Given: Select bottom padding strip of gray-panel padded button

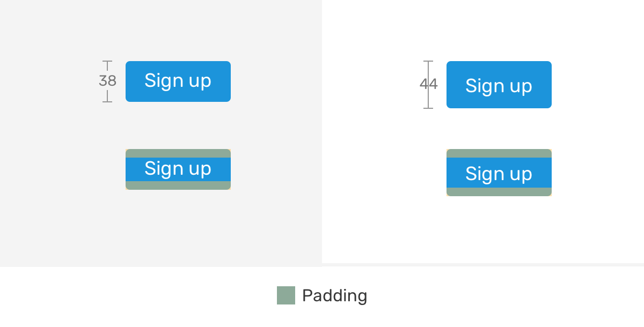Looking at the screenshot, I should point(178,185).
